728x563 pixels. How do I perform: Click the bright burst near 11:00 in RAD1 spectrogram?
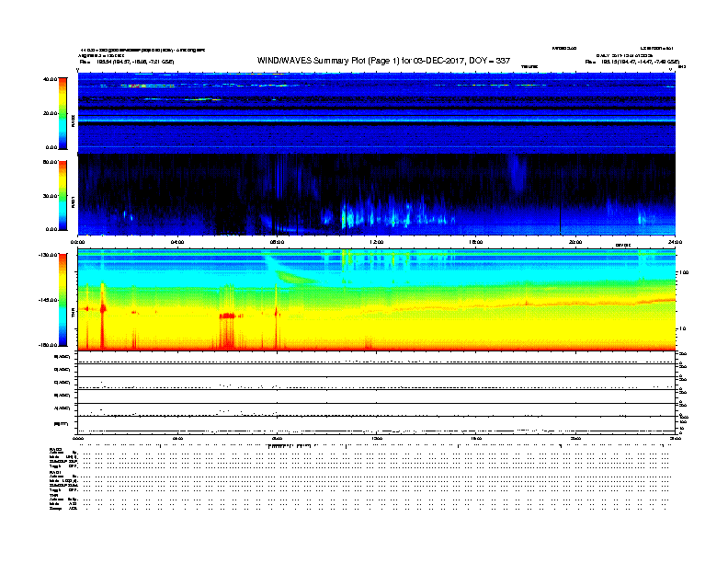pos(345,217)
